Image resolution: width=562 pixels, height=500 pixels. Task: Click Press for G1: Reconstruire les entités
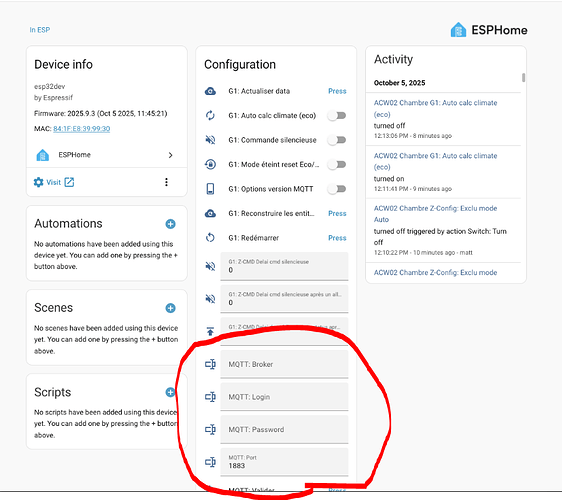337,213
